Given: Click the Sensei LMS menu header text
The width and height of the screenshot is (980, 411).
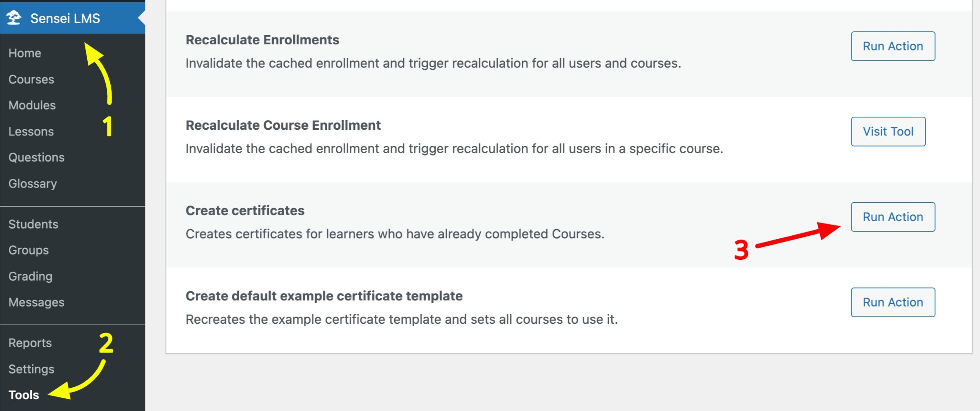Looking at the screenshot, I should click(65, 18).
